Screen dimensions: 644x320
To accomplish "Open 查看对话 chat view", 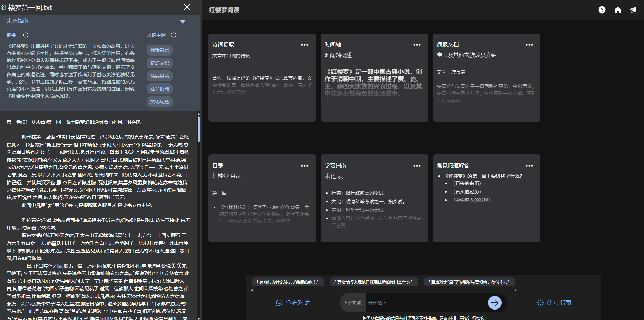I will pos(293,303).
